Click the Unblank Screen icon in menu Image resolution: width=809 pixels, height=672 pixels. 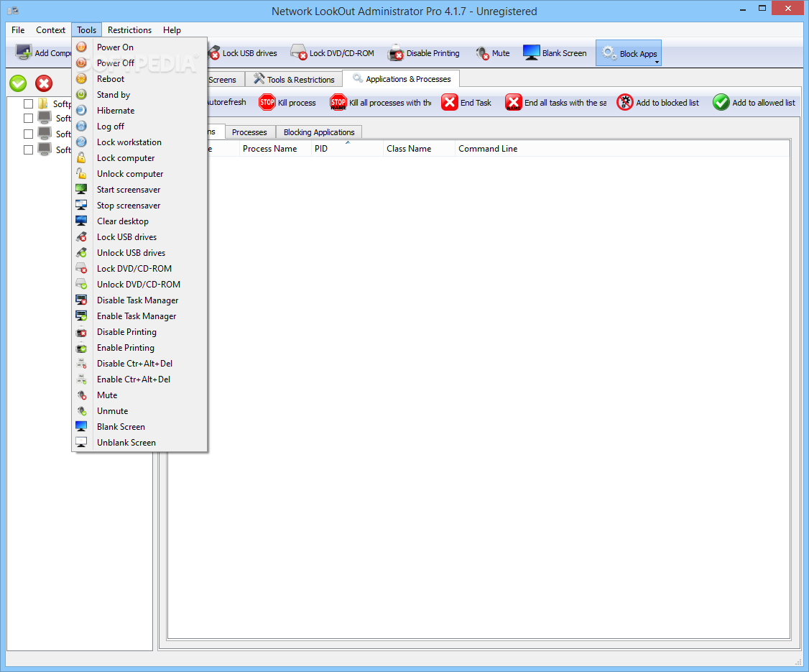81,442
